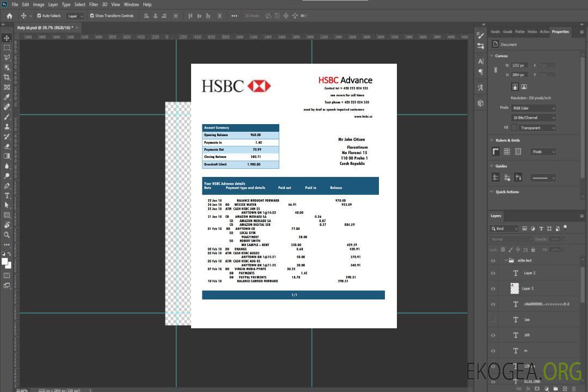Select the Brush tool
The width and height of the screenshot is (588, 392).
[x=7, y=117]
